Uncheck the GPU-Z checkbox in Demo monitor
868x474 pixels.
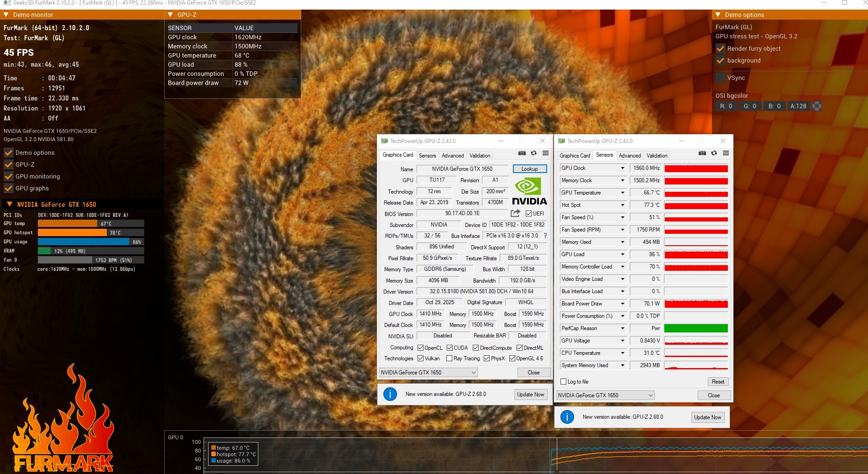[x=9, y=164]
